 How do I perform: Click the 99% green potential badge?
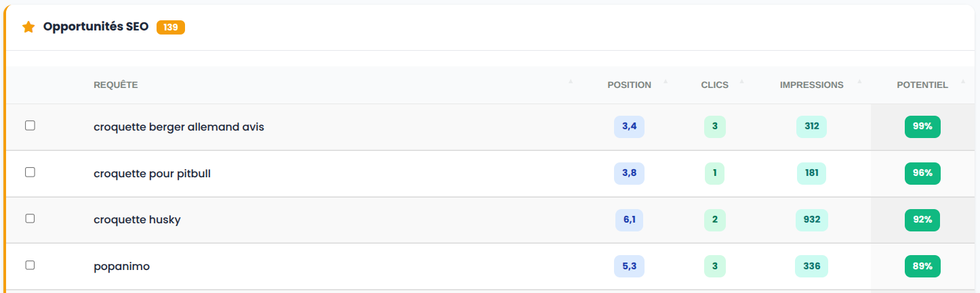pyautogui.click(x=922, y=127)
